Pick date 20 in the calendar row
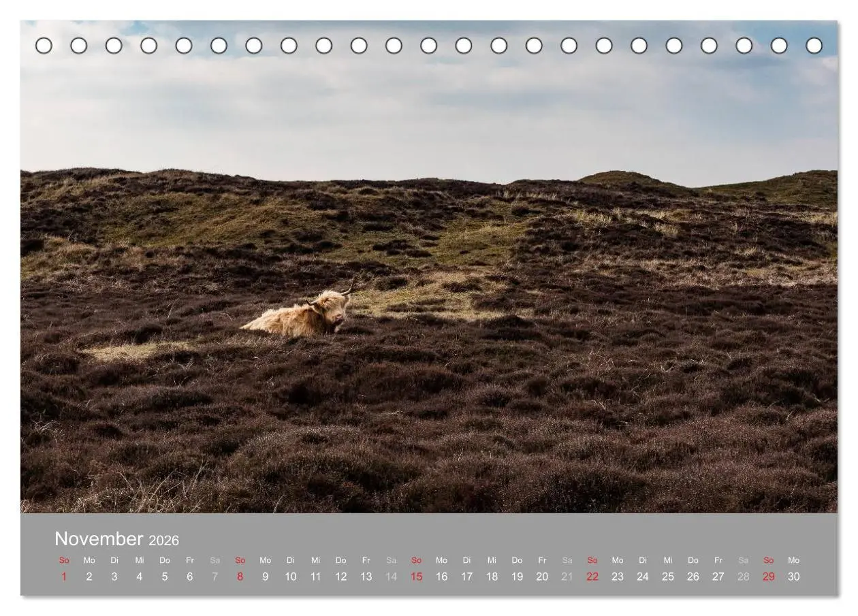The width and height of the screenshot is (858, 616). click(542, 577)
